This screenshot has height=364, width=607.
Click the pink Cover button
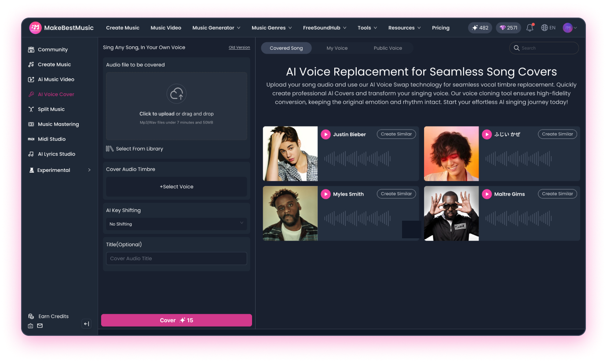pos(176,320)
